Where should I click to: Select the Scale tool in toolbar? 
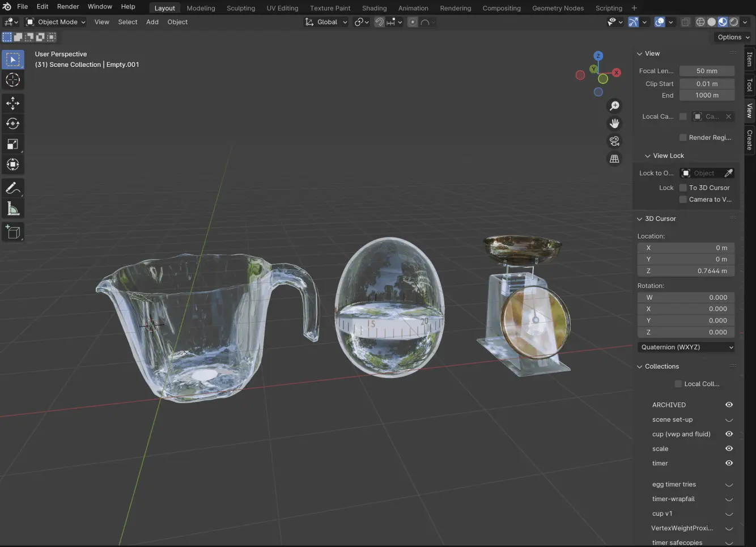pos(13,144)
